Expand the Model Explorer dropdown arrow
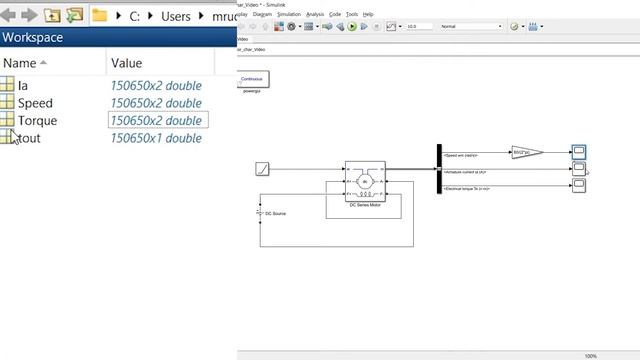This screenshot has width=640, height=360. point(317,27)
